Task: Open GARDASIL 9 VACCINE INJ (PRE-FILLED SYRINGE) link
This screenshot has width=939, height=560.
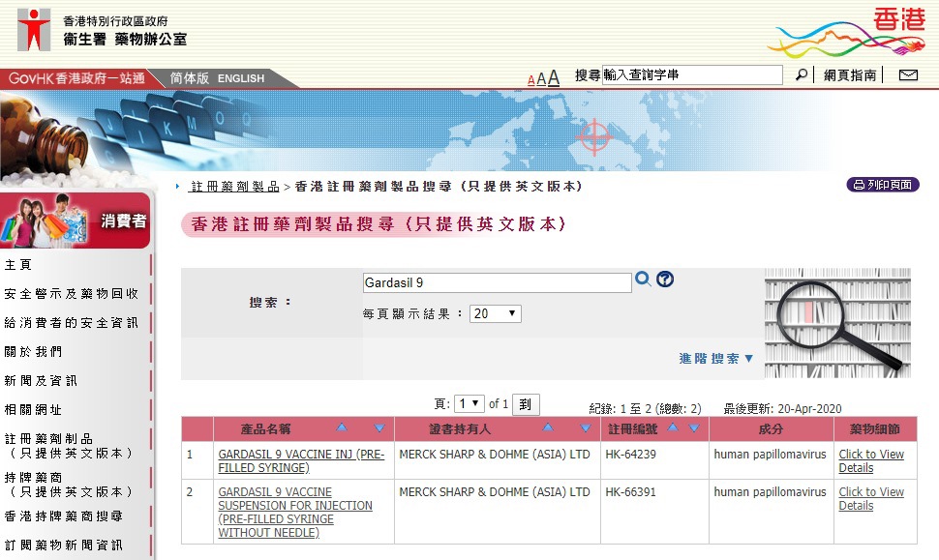Action: click(301, 460)
